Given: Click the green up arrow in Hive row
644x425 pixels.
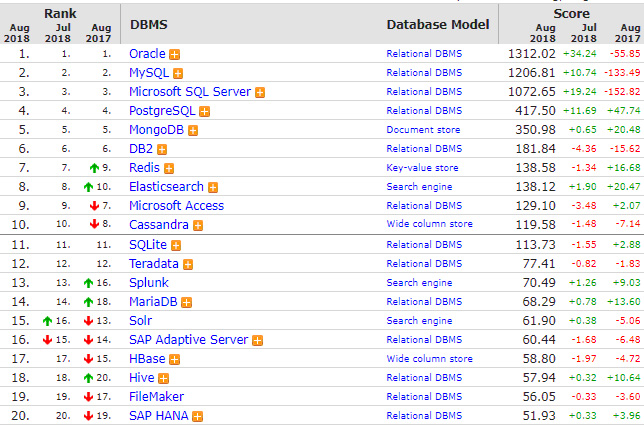Looking at the screenshot, I should coord(88,378).
